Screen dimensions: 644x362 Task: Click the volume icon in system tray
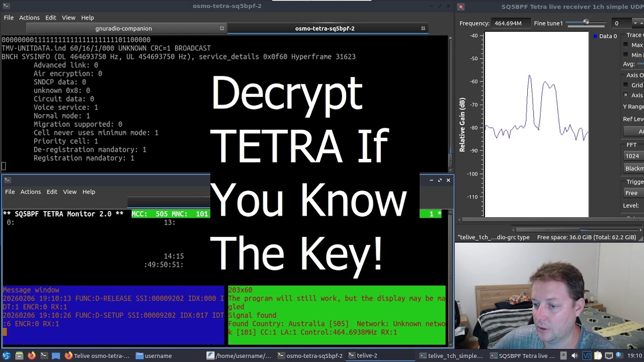pyautogui.click(x=575, y=355)
